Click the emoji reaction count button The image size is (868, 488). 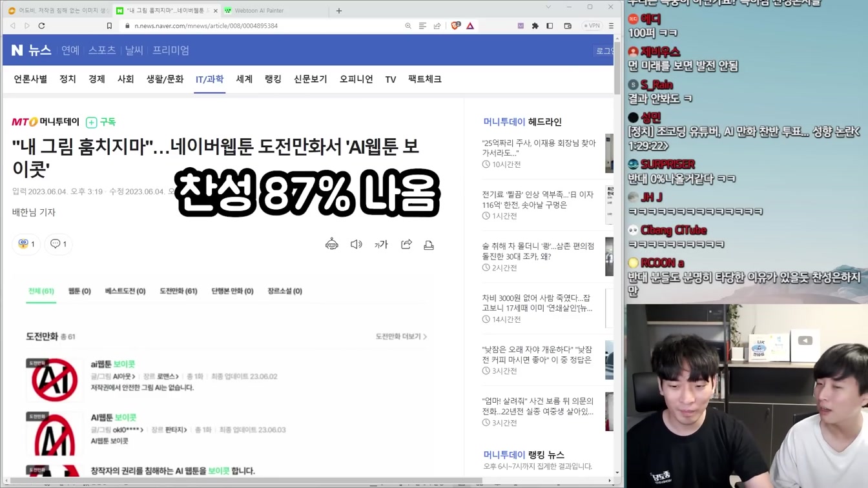26,244
